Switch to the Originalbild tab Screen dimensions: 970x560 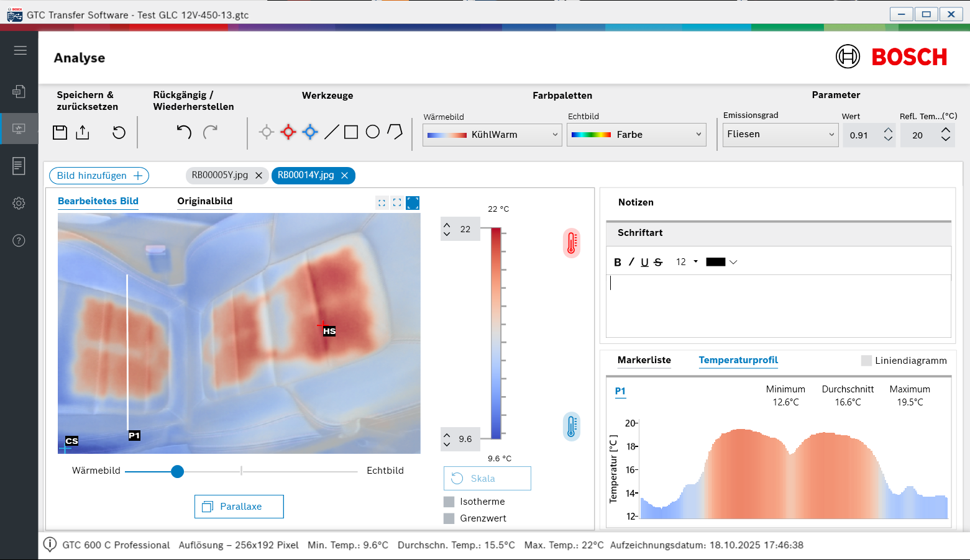click(x=204, y=201)
